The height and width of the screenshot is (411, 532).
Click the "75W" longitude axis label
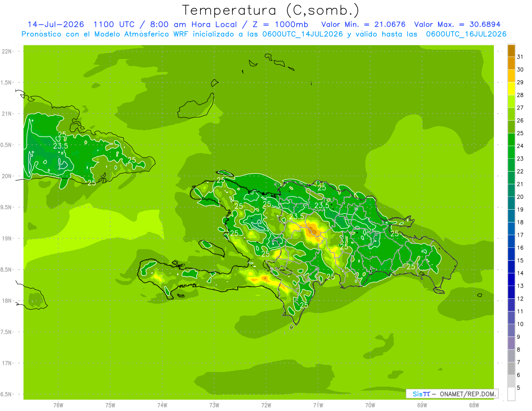click(110, 405)
